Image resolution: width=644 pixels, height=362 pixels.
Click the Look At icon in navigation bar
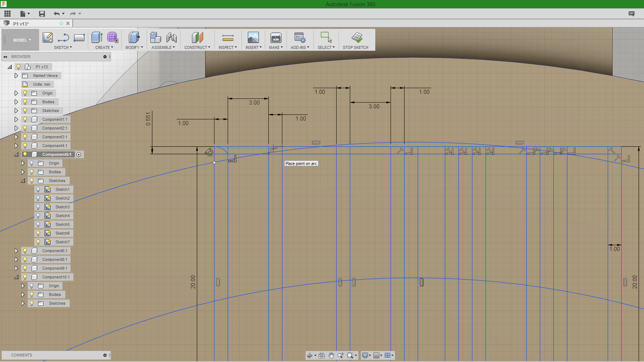pyautogui.click(x=322, y=355)
